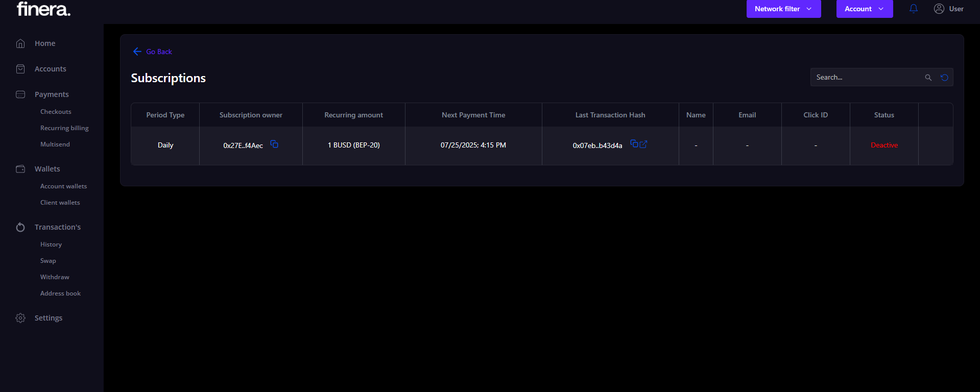Click the search magnifier icon
This screenshot has width=980, height=392.
pos(928,78)
